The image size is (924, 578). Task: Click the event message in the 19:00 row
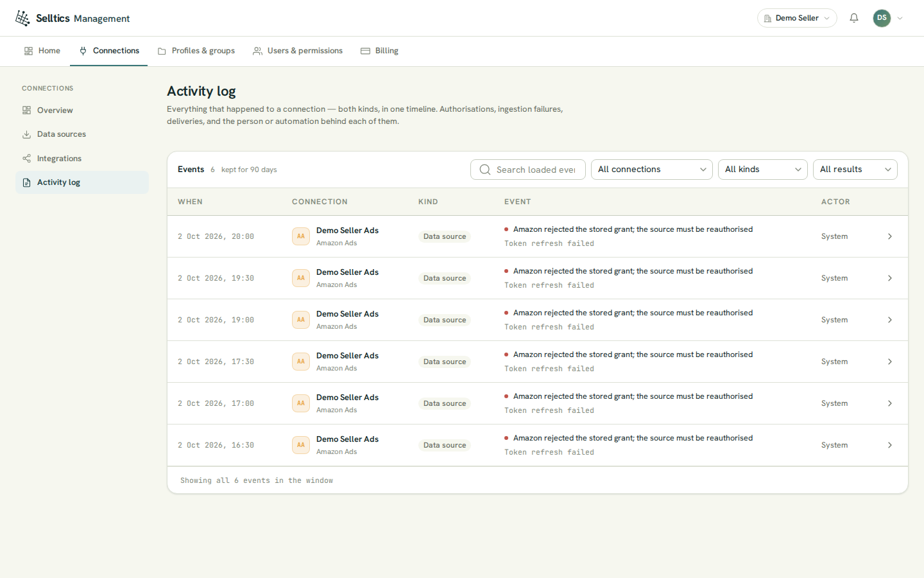point(633,313)
